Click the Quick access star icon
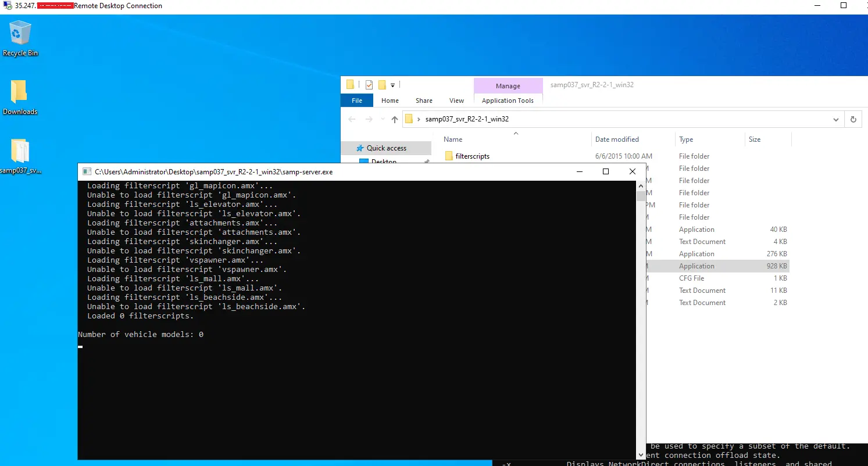This screenshot has height=466, width=868. pyautogui.click(x=360, y=148)
